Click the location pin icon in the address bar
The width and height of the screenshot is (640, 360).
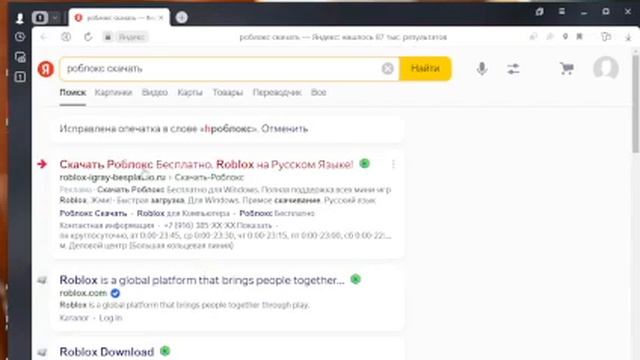[x=565, y=37]
